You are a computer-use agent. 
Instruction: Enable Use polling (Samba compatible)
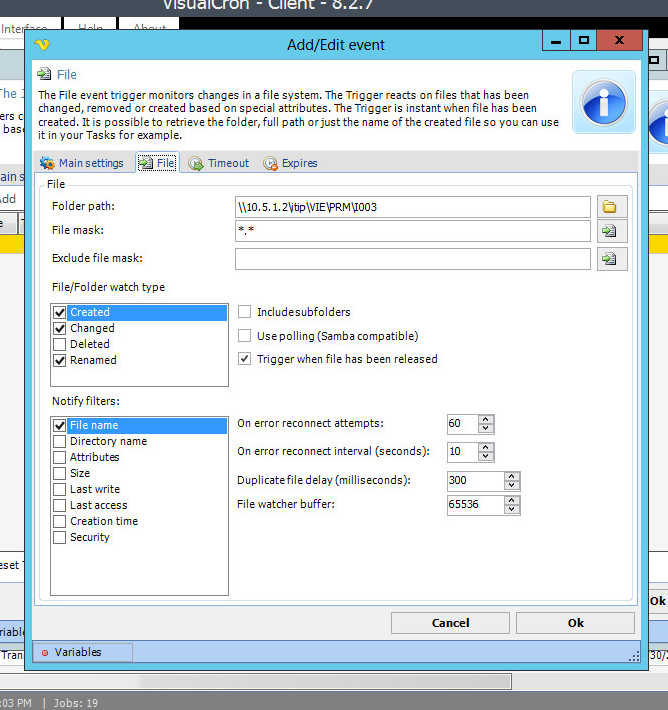(245, 336)
